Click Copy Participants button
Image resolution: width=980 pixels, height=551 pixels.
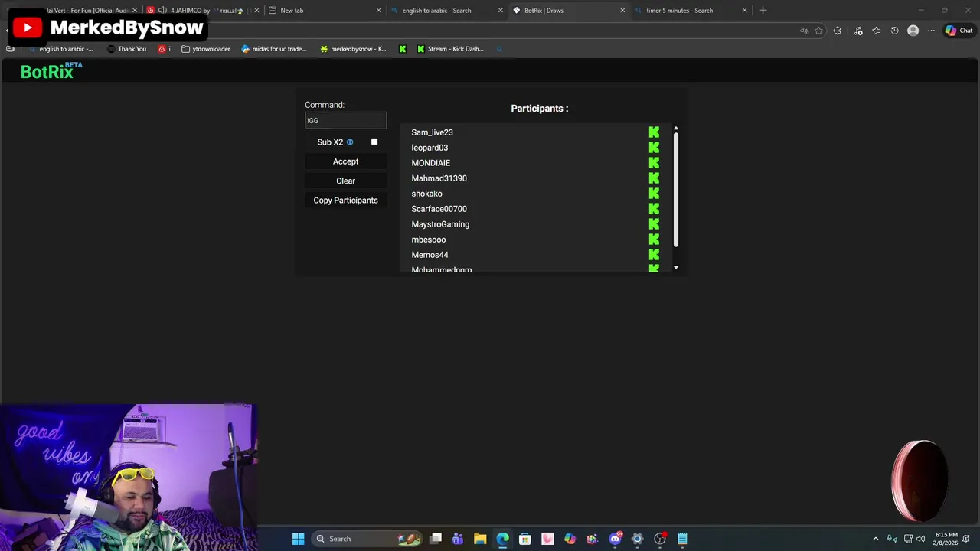coord(345,201)
